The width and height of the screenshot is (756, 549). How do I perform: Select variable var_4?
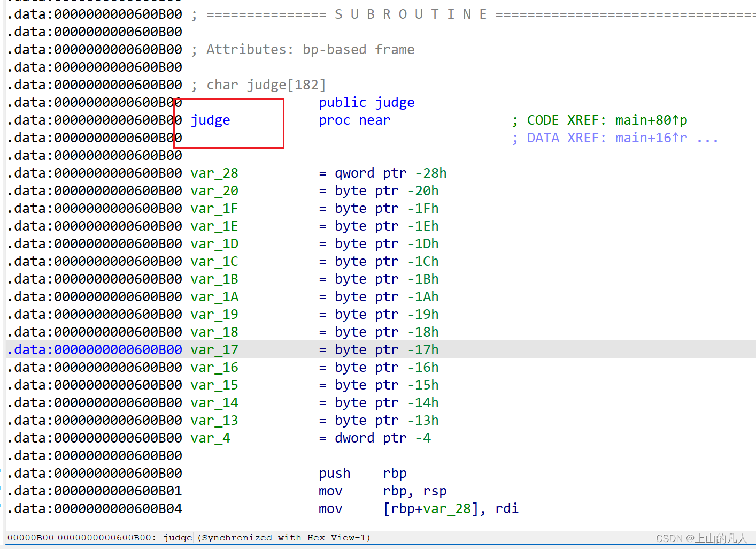[211, 438]
